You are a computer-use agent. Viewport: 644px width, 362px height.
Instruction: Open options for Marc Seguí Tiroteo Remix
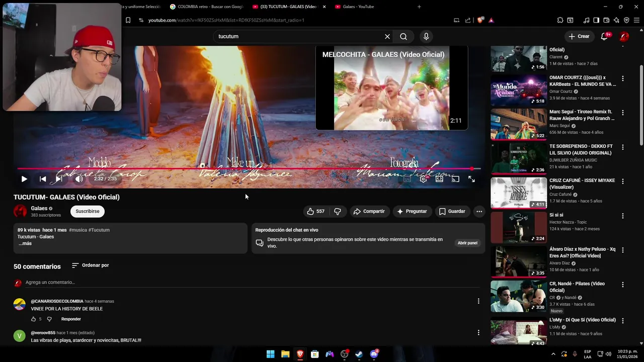[623, 113]
